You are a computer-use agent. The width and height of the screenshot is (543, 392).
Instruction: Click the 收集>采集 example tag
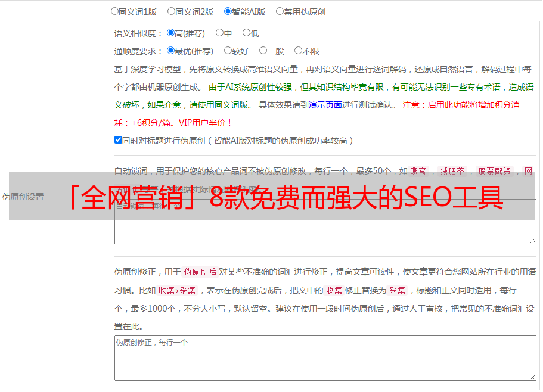(177, 290)
